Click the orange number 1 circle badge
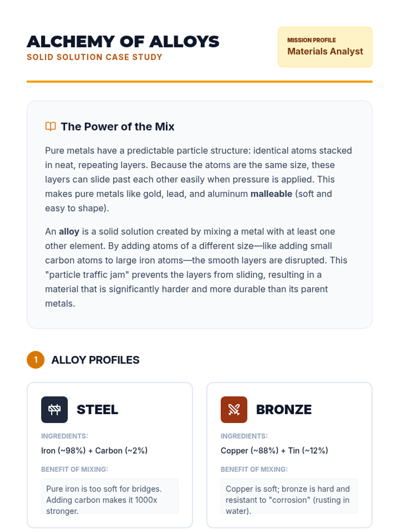Screen dimensions: 399x532 36,360
